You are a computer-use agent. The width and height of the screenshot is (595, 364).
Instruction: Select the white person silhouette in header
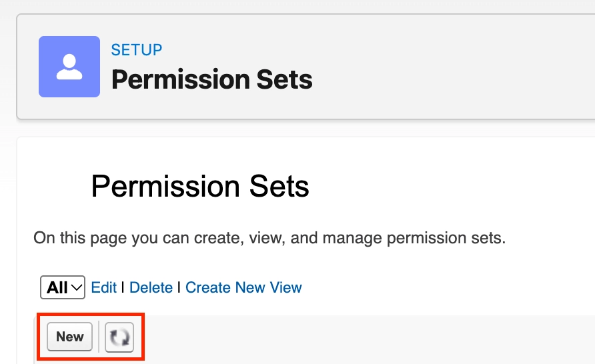tap(69, 67)
